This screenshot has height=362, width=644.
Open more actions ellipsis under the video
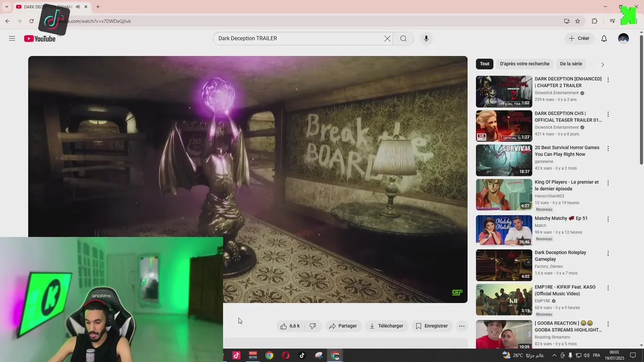[x=461, y=326]
